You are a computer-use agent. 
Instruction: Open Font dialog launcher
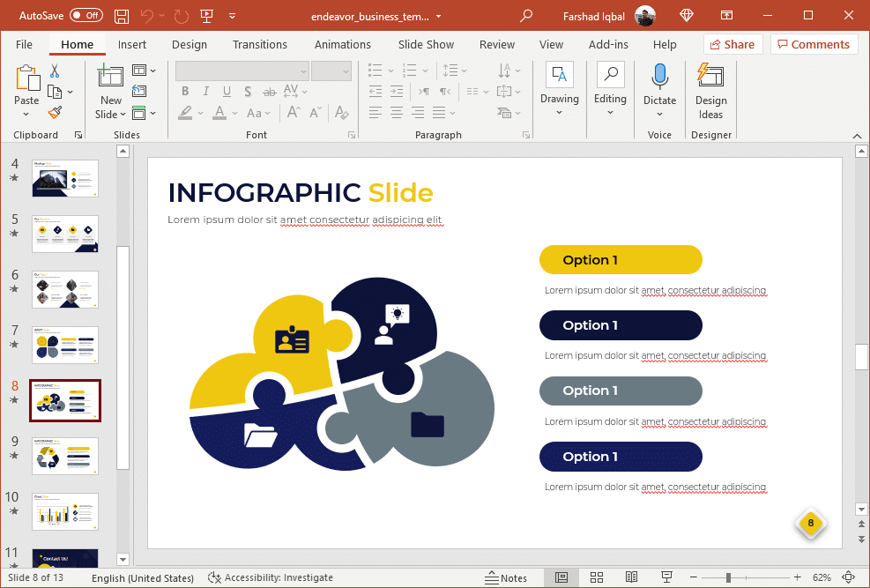tap(352, 135)
